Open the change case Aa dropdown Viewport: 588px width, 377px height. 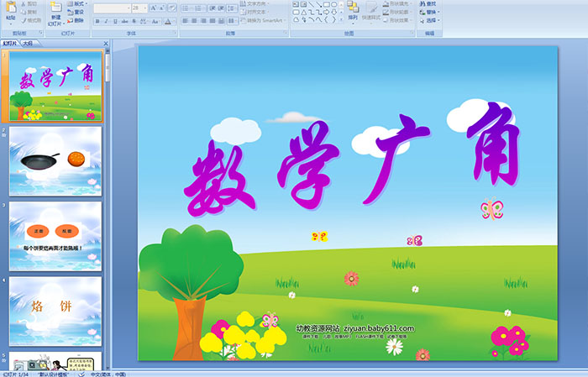point(155,21)
